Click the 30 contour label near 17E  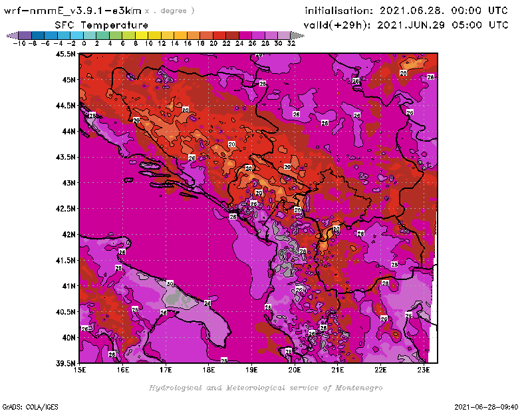click(x=170, y=284)
